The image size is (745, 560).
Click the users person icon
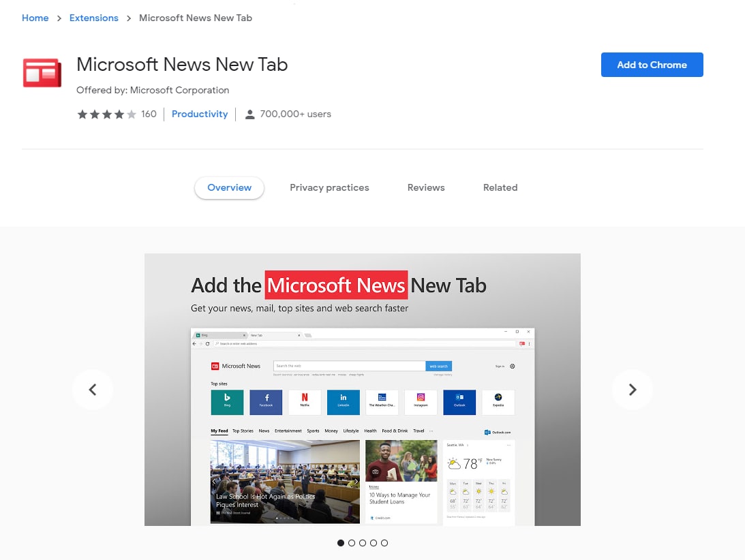(x=249, y=114)
